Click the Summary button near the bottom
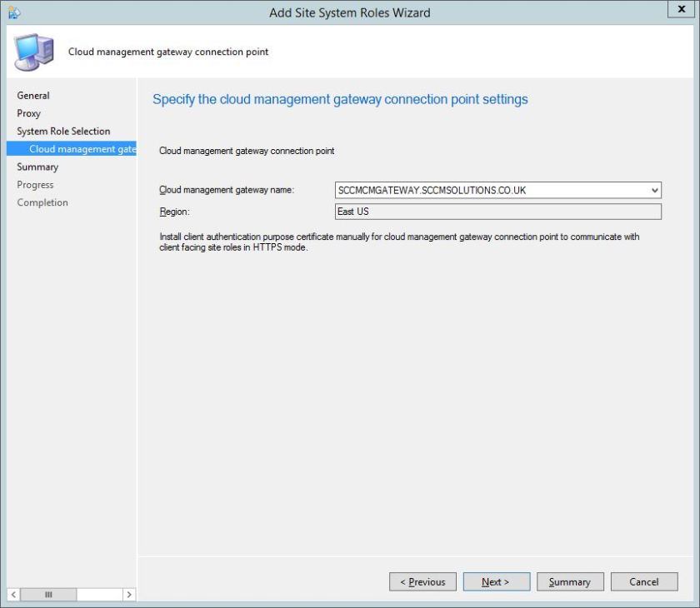The image size is (700, 608). (x=570, y=581)
